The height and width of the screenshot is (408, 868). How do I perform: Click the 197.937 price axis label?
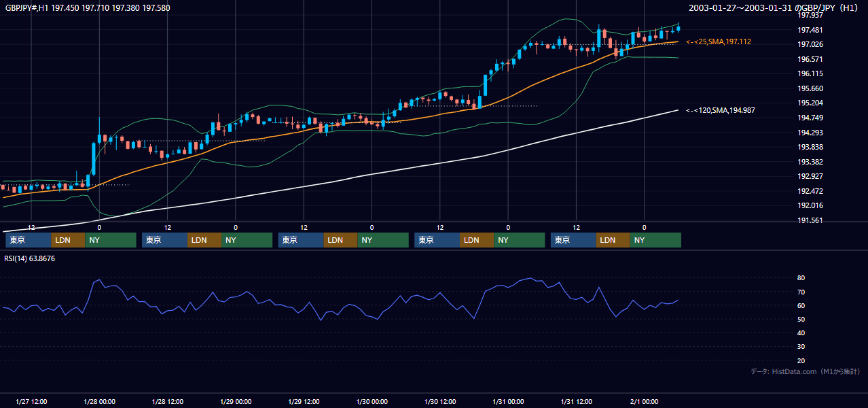pos(810,15)
